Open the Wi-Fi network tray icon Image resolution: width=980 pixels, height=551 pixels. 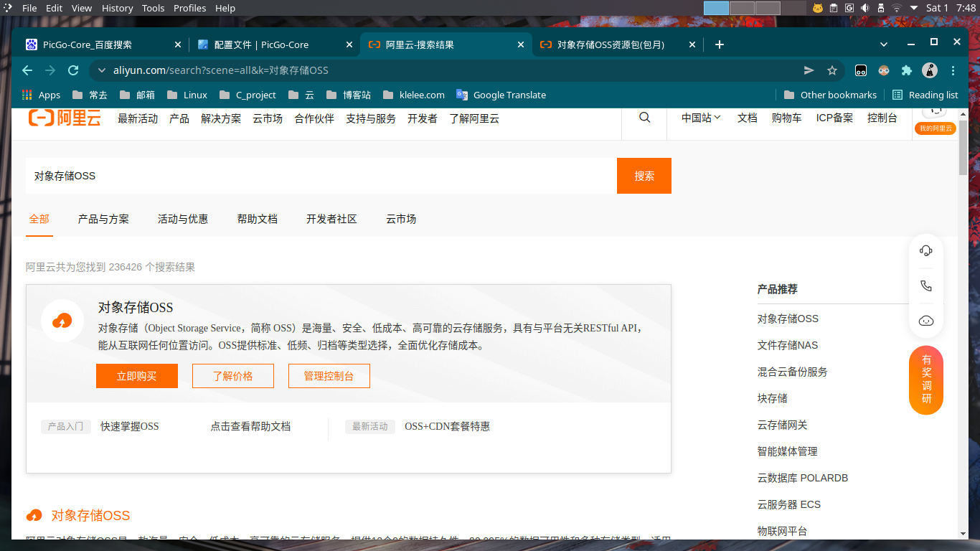(x=897, y=8)
